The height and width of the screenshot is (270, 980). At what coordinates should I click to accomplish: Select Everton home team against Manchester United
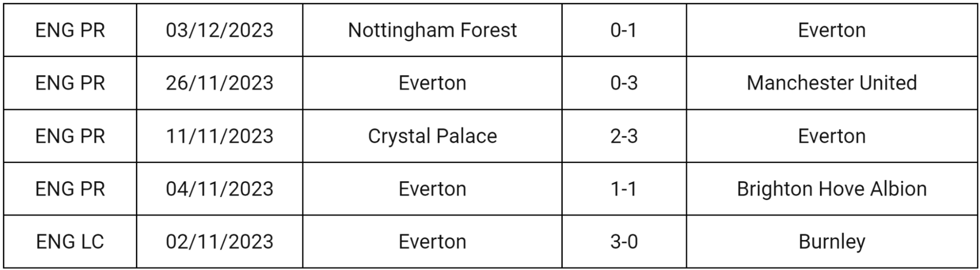(x=432, y=83)
